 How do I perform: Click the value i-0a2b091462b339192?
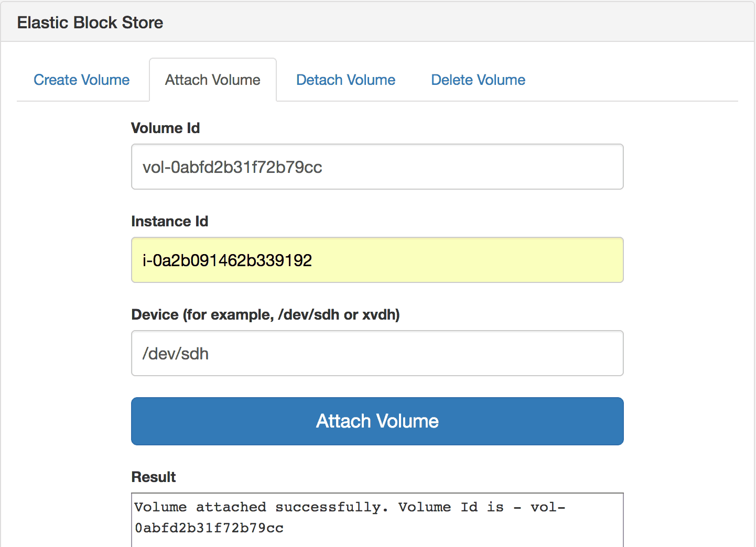point(227,260)
